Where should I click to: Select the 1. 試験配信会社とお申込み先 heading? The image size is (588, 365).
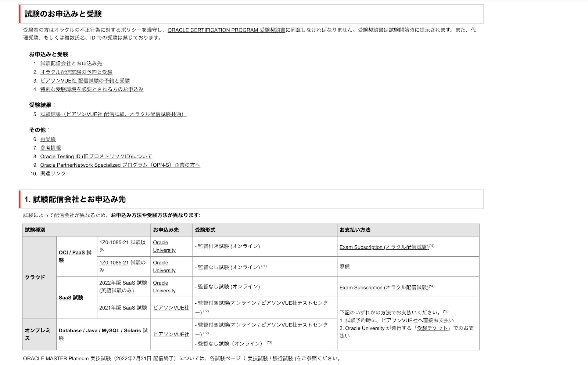75,199
